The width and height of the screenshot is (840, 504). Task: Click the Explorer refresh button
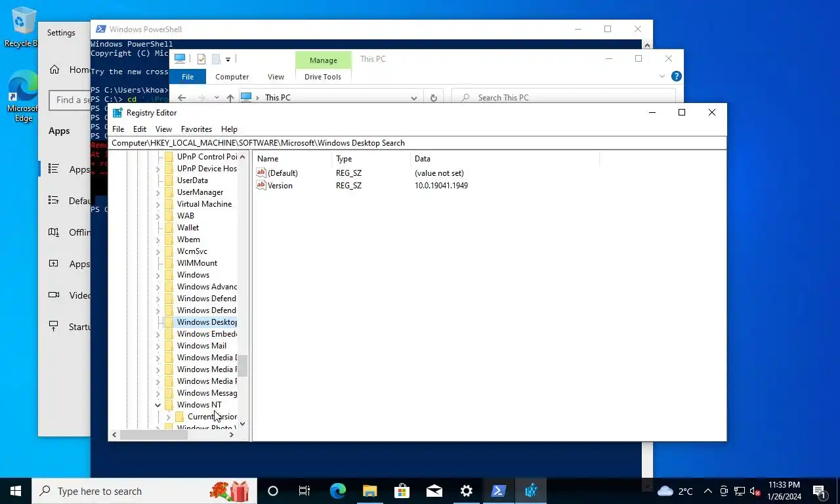(433, 98)
